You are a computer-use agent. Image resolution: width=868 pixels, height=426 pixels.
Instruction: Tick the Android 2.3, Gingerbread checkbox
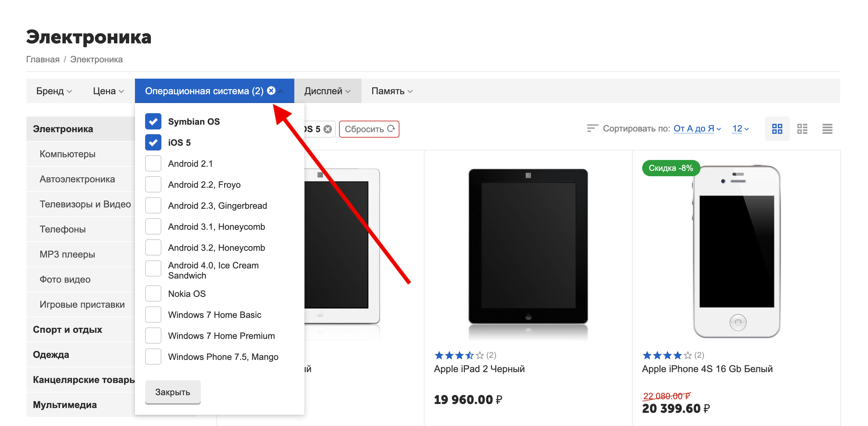click(153, 205)
